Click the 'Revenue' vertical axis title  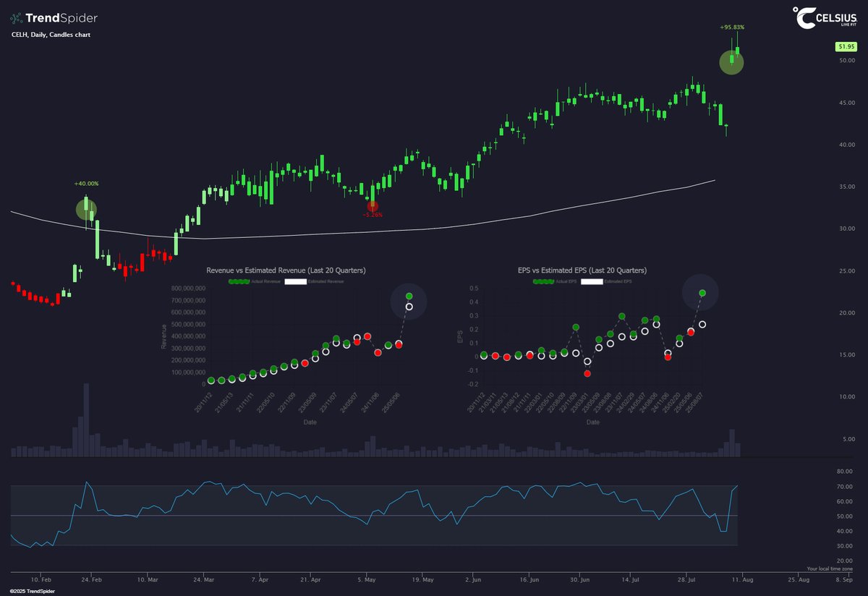coord(164,336)
